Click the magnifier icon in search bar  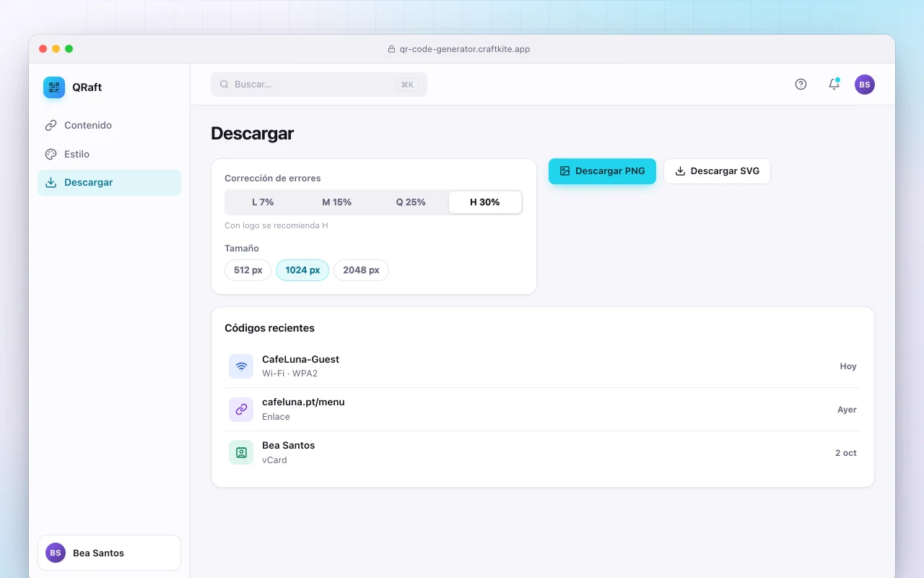pos(225,85)
